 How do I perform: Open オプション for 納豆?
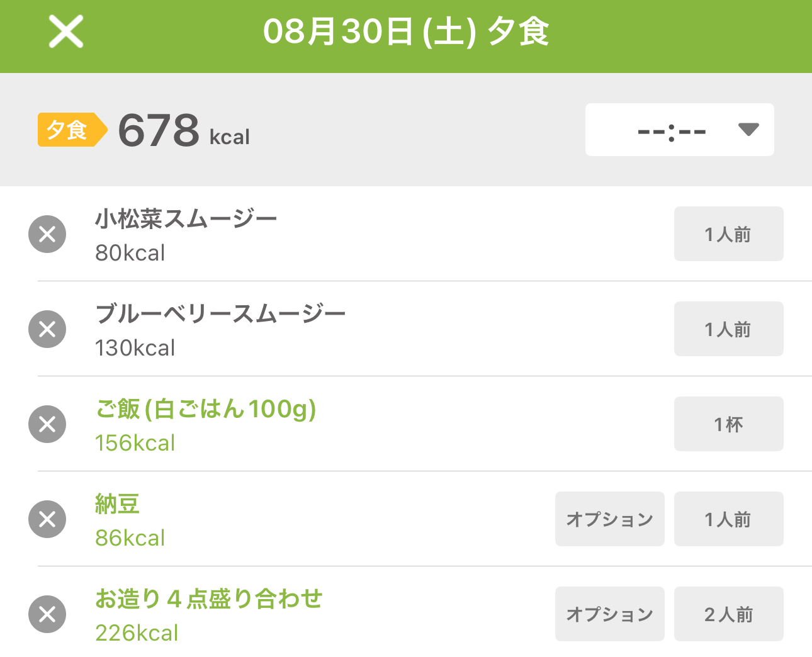[610, 519]
